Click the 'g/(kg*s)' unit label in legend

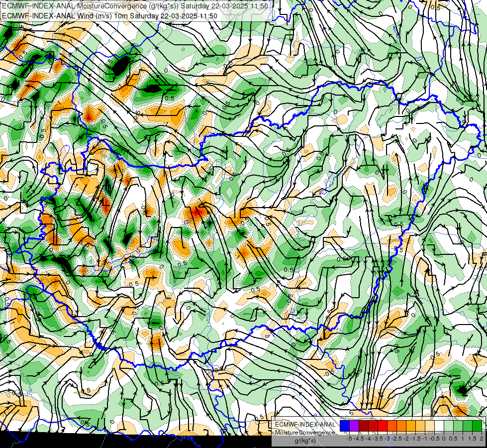tap(305, 441)
